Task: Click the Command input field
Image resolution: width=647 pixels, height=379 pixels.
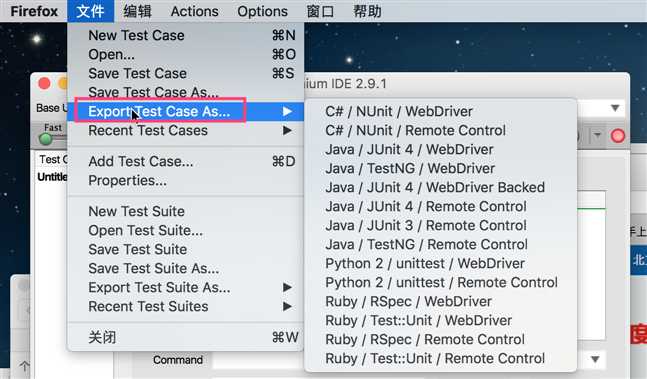Action: tap(258, 360)
